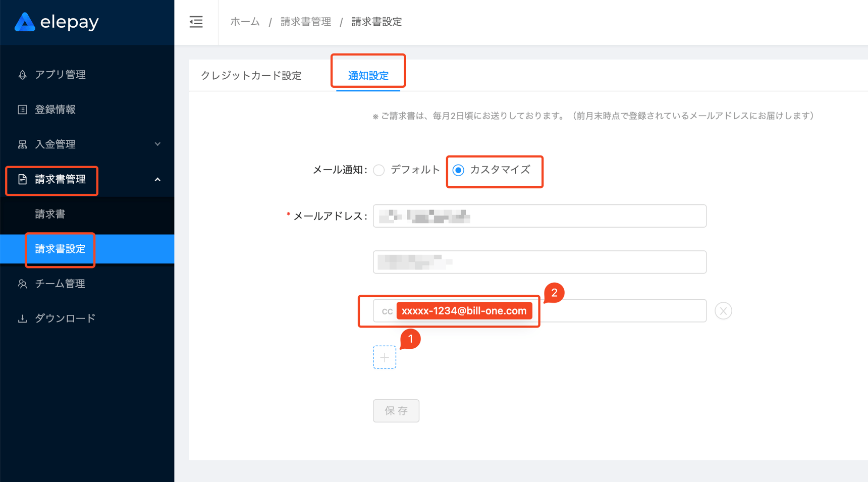Screen dimensions: 868x482
Task: Open the アプリ管理 section icon
Action: [22, 74]
